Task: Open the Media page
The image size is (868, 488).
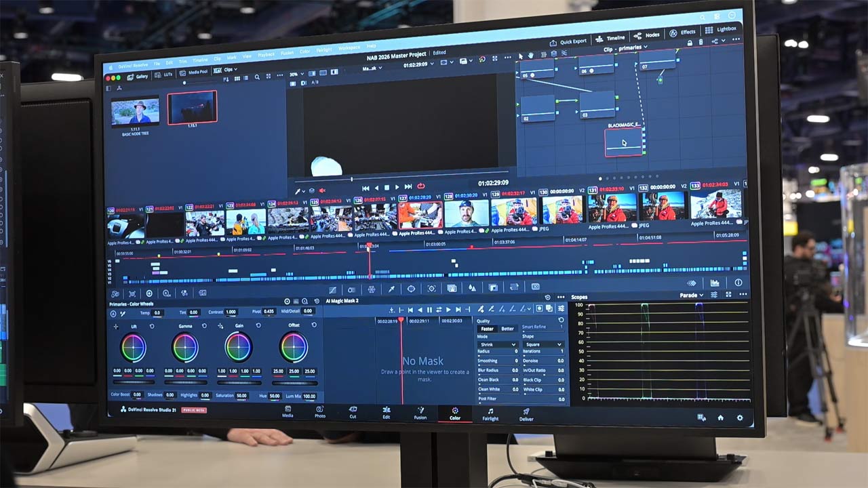Action: tap(288, 412)
